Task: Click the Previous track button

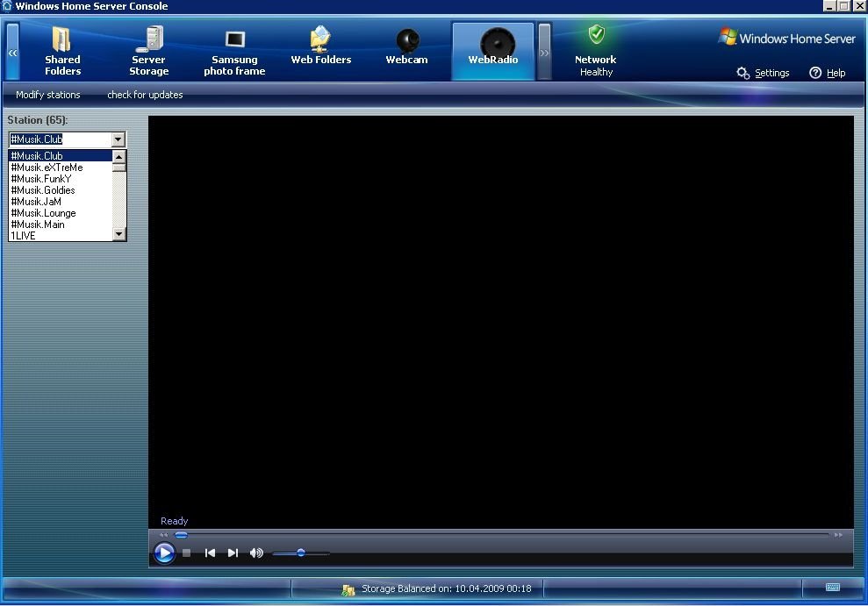Action: 210,553
